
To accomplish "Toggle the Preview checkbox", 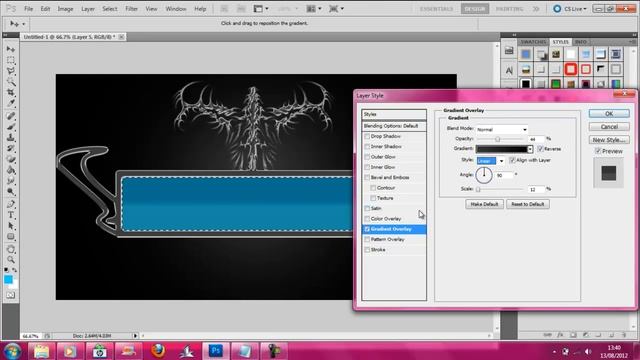I will [x=598, y=151].
